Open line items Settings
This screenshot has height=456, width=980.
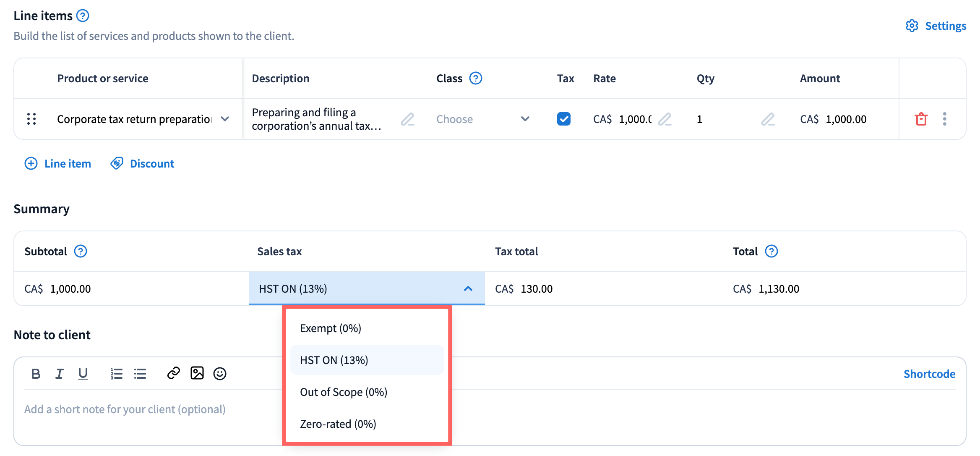[936, 26]
